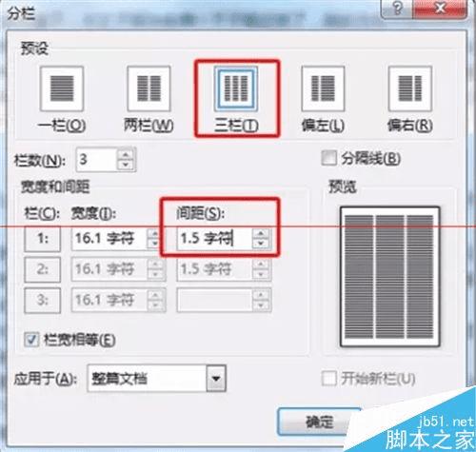Click the column 1 宽度 width field

point(109,238)
